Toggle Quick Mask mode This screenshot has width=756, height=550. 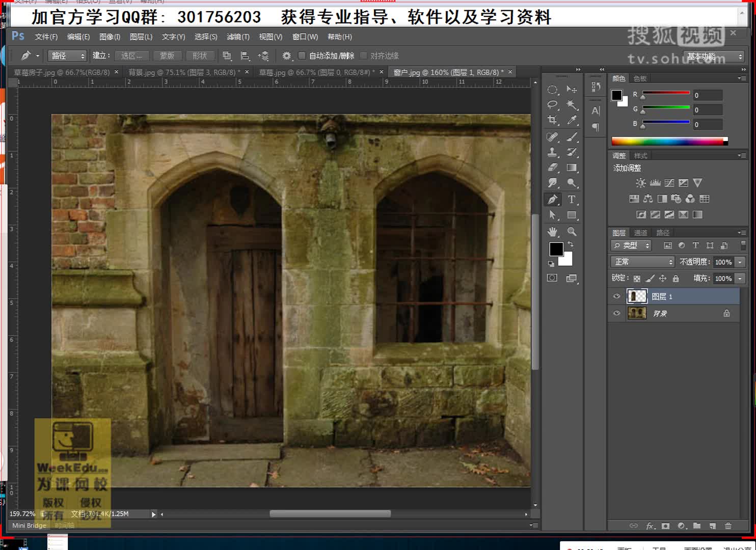[x=552, y=278]
